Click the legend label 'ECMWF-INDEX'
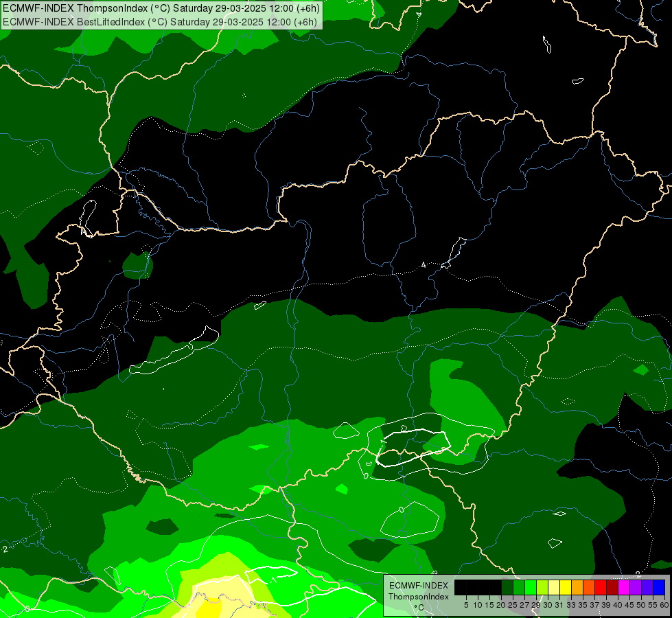 coord(419,586)
